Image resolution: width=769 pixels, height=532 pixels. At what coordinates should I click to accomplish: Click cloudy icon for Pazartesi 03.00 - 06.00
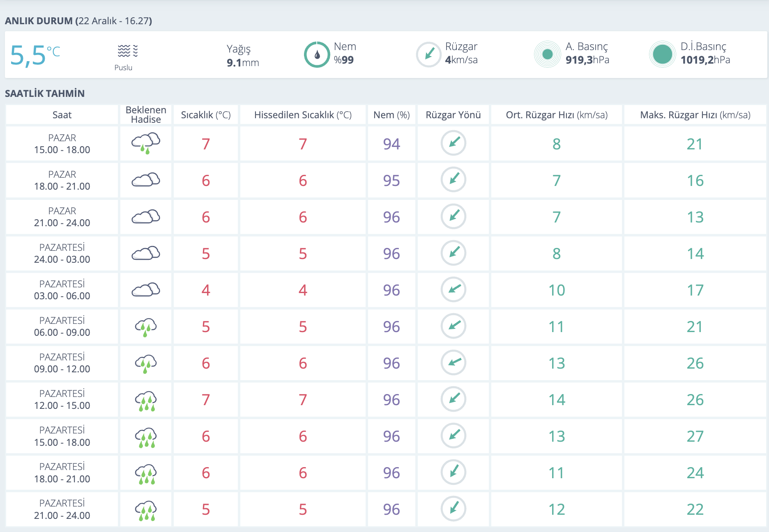click(x=146, y=289)
